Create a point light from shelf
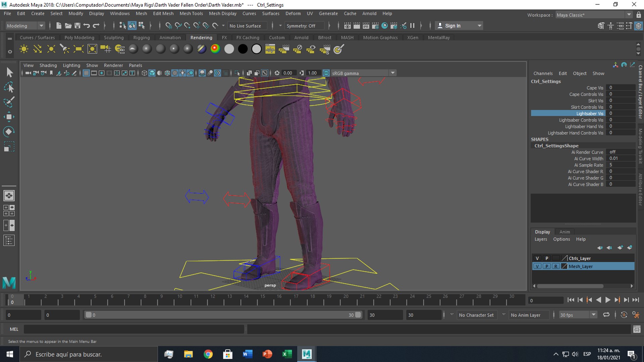Image resolution: width=644 pixels, height=362 pixels. [x=51, y=49]
